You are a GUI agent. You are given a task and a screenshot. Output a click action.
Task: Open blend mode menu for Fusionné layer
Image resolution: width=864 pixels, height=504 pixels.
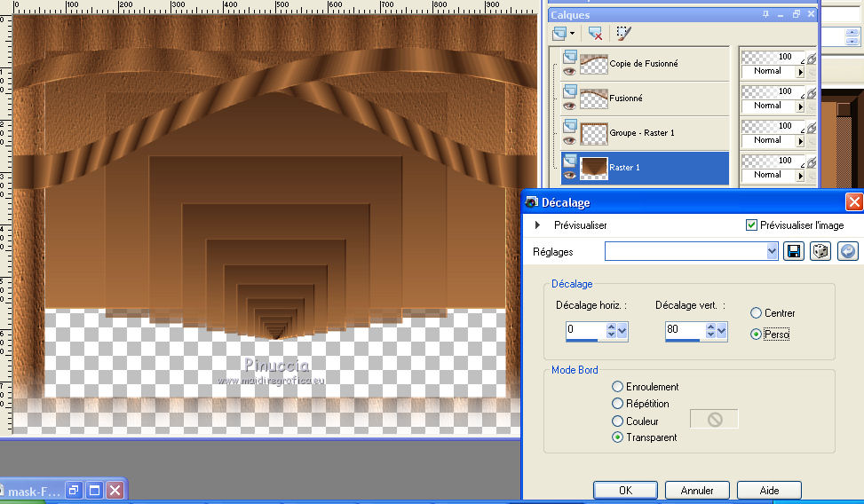(x=801, y=106)
